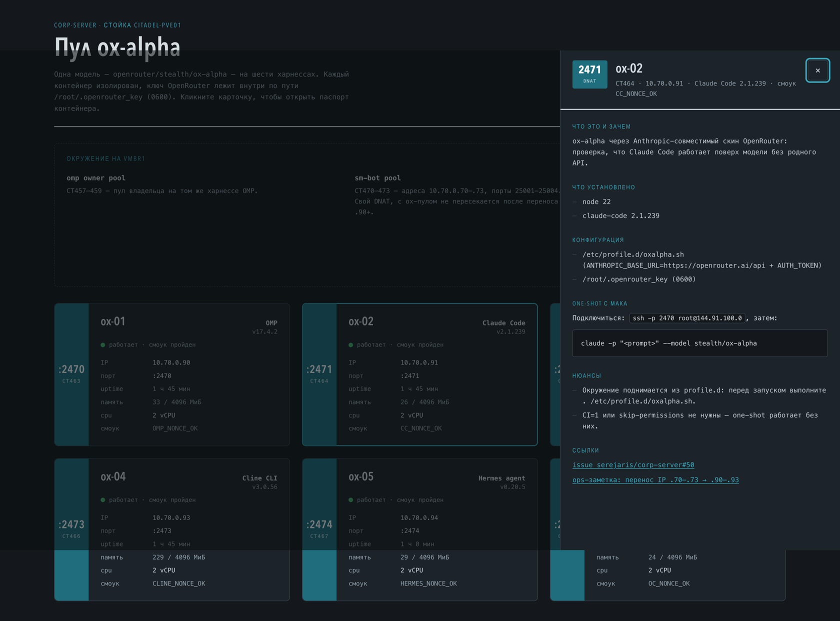Click the node 22 installed item
840x621 pixels.
point(596,201)
